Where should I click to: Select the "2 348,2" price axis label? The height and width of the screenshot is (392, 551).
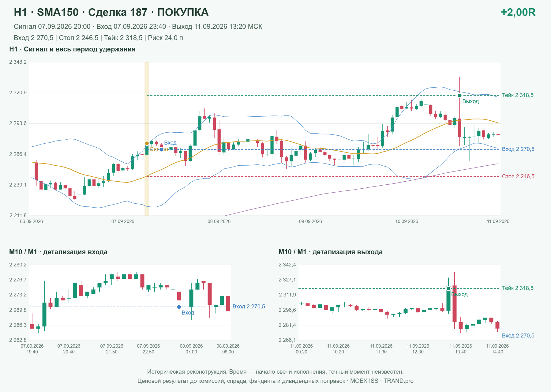18,62
